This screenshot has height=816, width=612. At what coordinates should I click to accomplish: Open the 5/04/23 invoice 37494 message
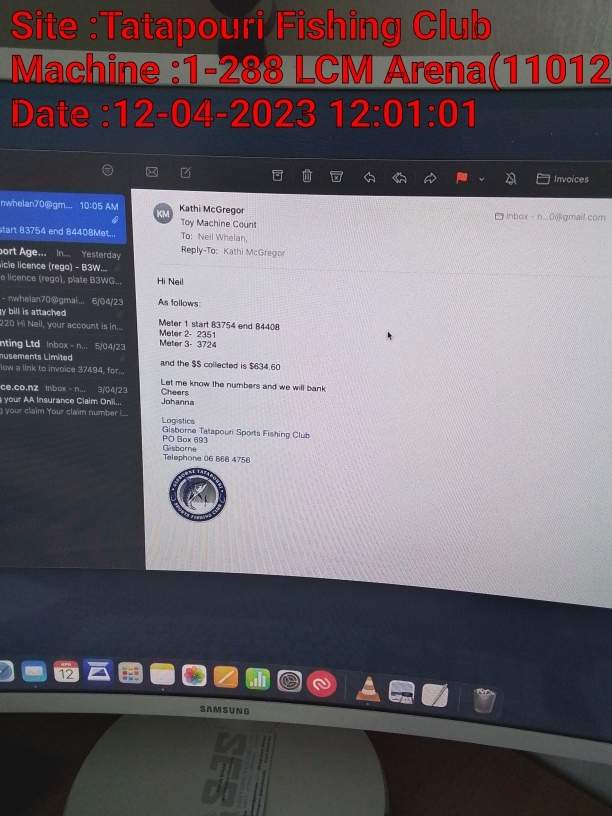62,357
